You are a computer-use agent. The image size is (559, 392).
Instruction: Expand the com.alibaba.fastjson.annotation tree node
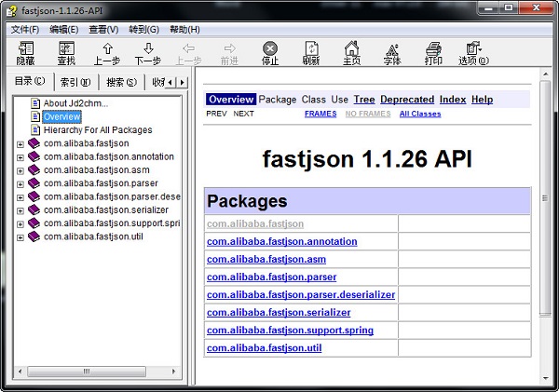[x=20, y=157]
